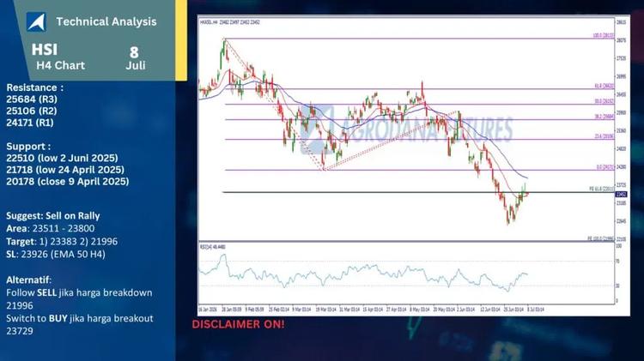
Task: Click the current price tag on the right axis
Action: click(621, 194)
